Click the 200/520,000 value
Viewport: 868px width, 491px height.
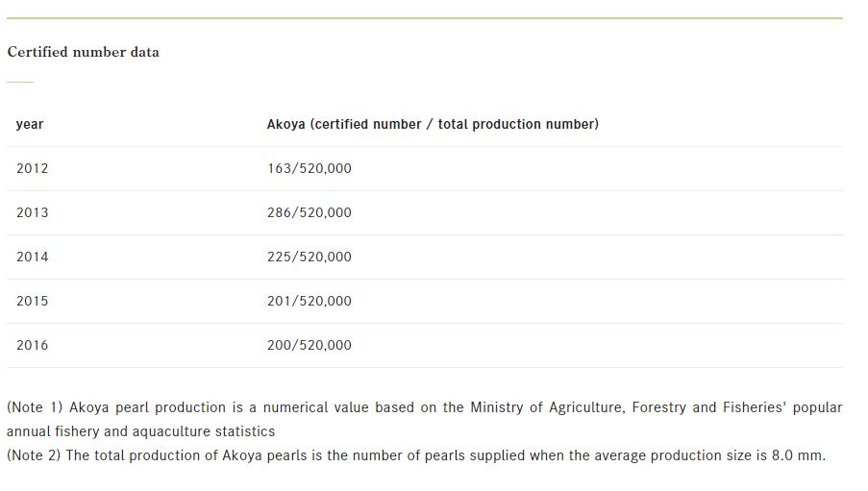coord(309,345)
